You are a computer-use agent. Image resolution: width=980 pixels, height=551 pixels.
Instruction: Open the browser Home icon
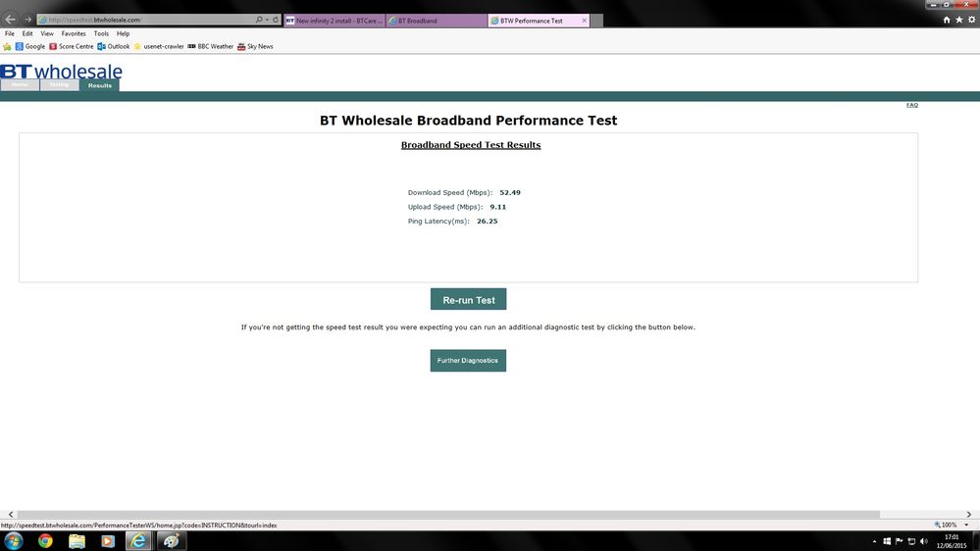pyautogui.click(x=947, y=20)
